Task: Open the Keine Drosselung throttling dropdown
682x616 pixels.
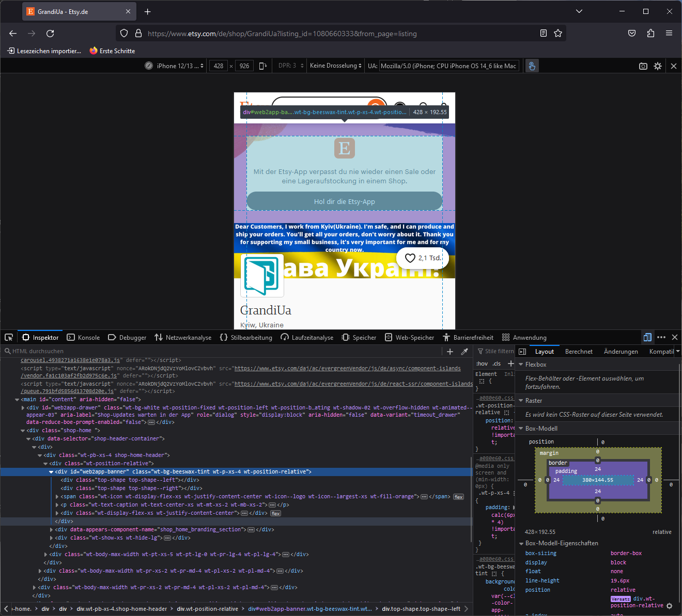Action: pyautogui.click(x=335, y=66)
